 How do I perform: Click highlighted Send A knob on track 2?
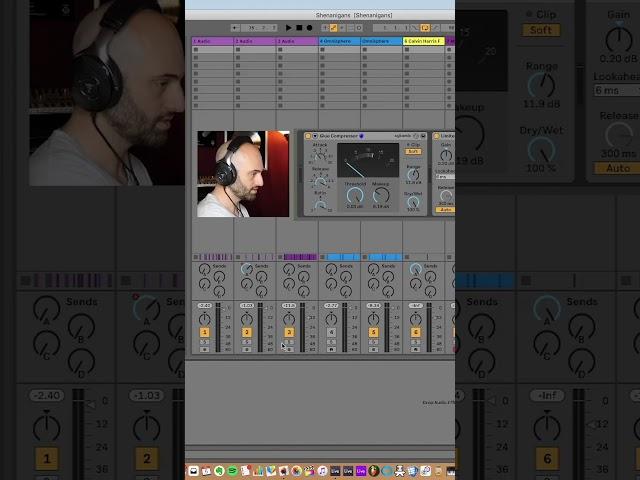[247, 269]
